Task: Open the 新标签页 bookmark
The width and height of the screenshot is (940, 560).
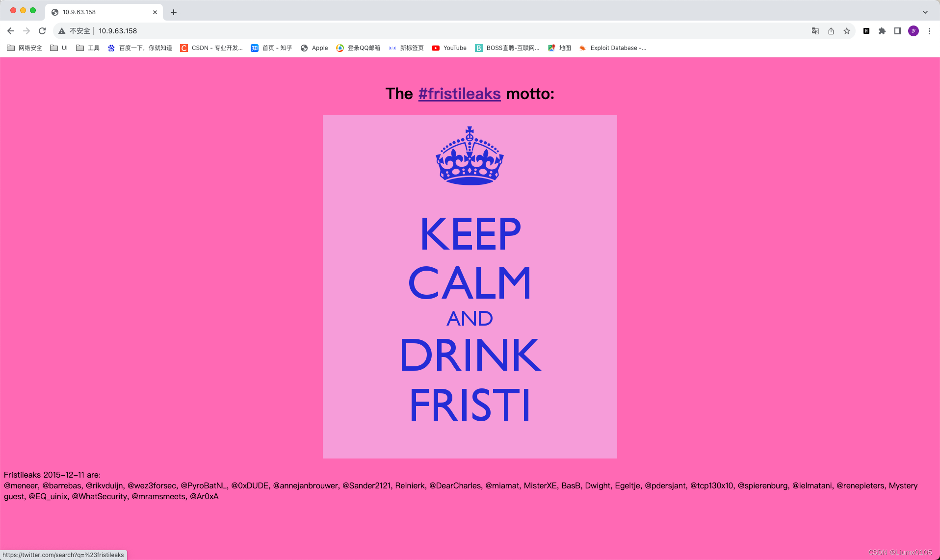Action: [406, 48]
